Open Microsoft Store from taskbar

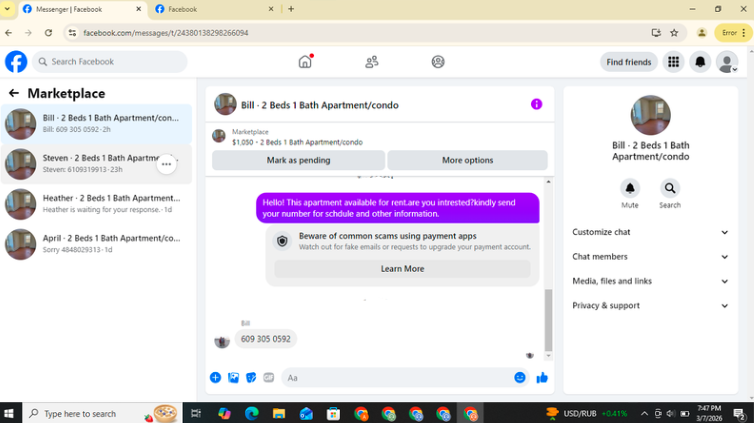[x=333, y=413]
